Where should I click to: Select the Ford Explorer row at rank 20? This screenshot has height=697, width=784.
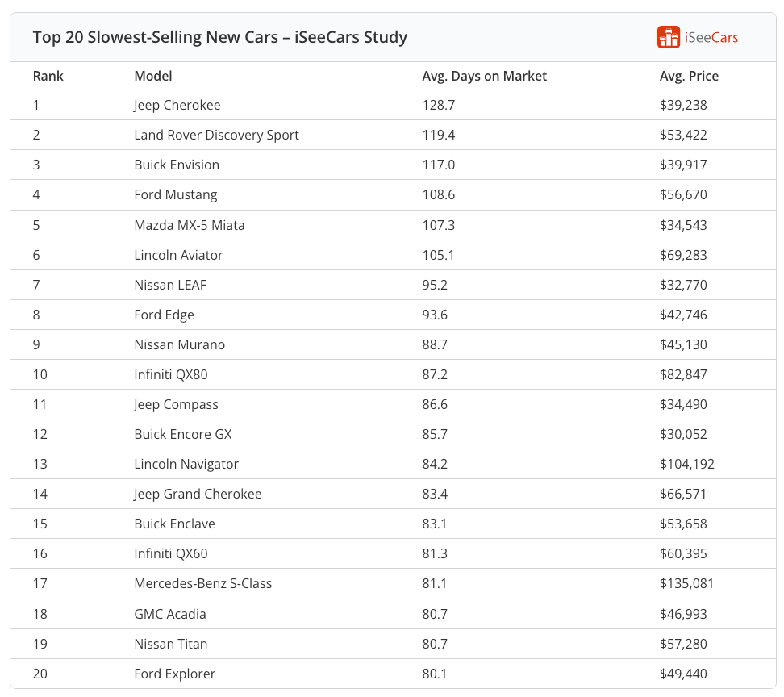[x=174, y=674]
